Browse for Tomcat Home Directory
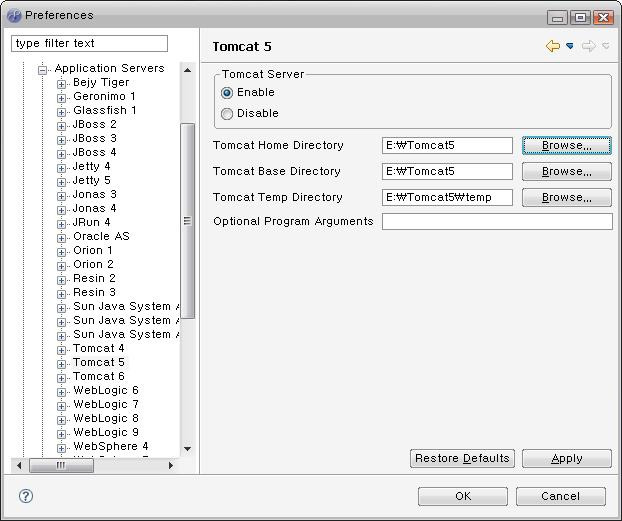 [x=567, y=145]
